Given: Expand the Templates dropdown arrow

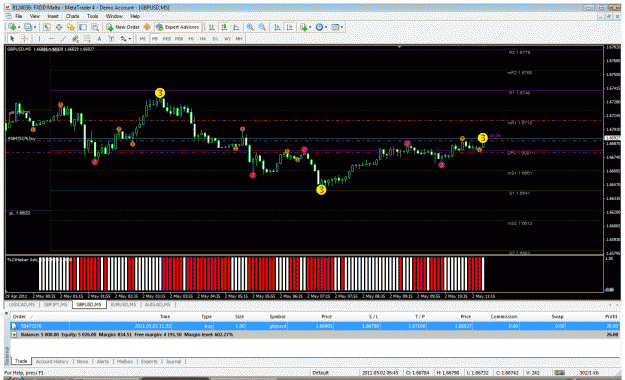Looking at the screenshot, I should (x=342, y=27).
